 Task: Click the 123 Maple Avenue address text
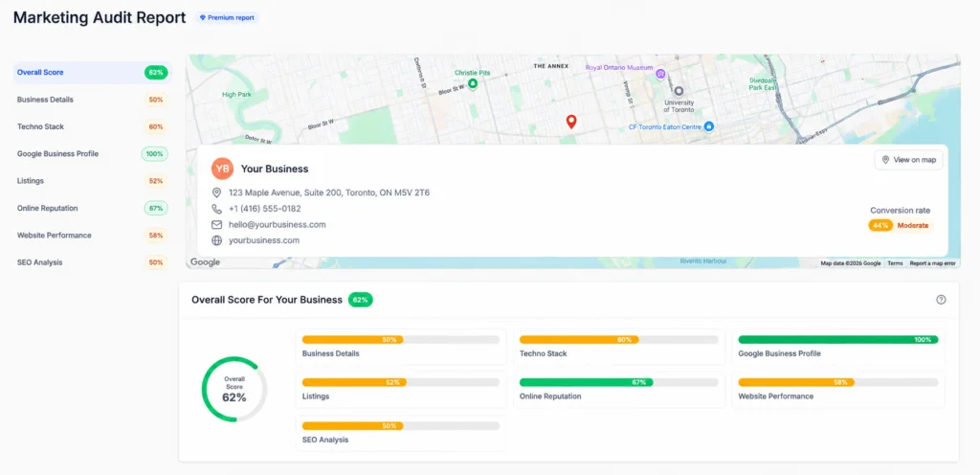tap(329, 192)
